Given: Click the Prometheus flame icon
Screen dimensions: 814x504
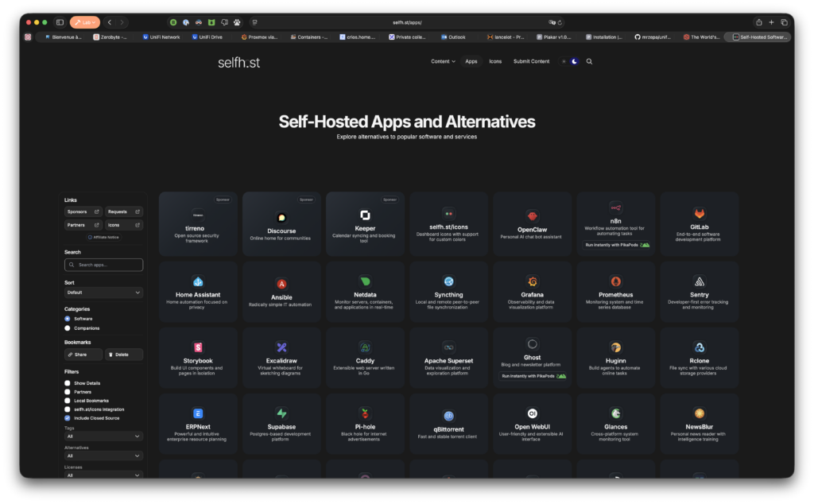Looking at the screenshot, I should pyautogui.click(x=615, y=281).
